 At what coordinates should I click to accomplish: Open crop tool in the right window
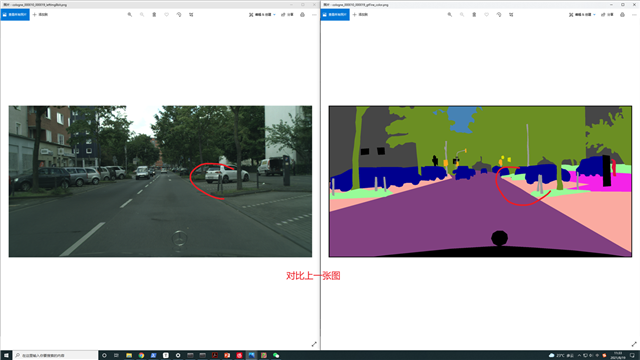point(511,15)
